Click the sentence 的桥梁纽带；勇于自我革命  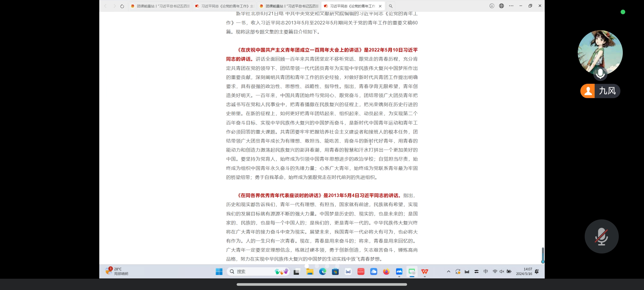click(x=255, y=177)
